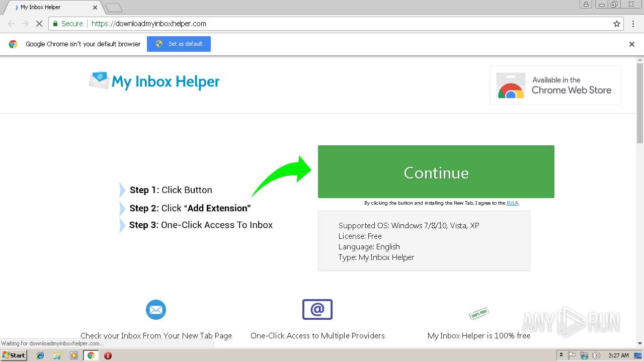Open Windows Explorer folder in taskbar
644x362 pixels.
click(57, 355)
